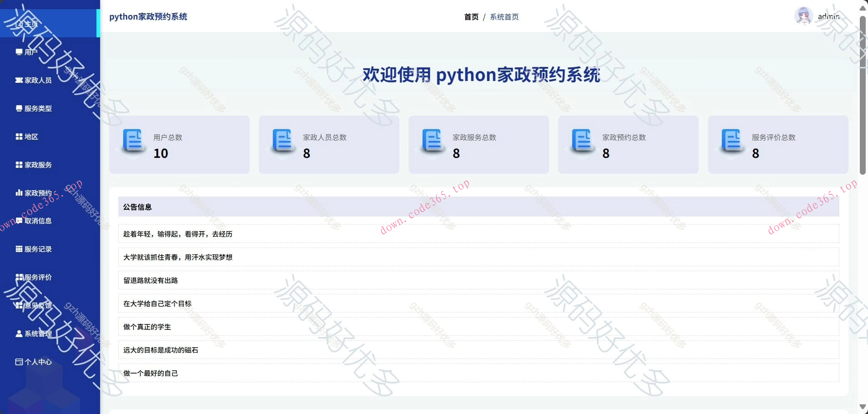Click the python家政预约系统 header title
Image resolution: width=868 pixels, height=414 pixels.
pos(148,16)
